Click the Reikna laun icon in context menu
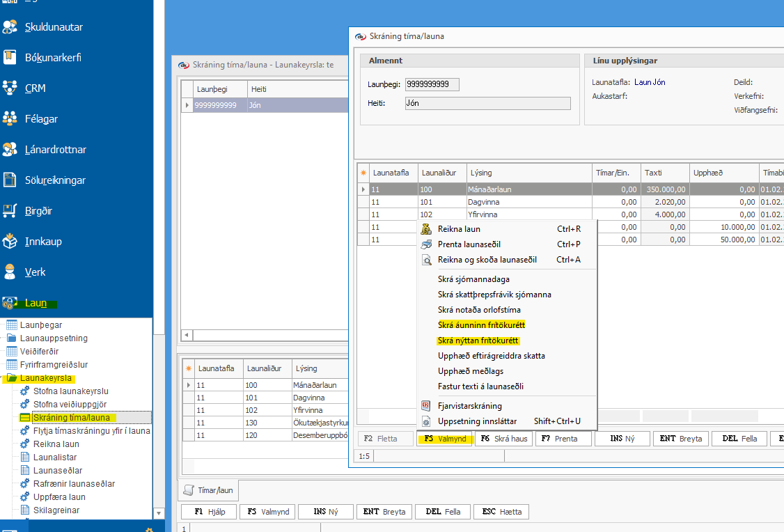Viewport: 784px width, 532px height. 427,229
